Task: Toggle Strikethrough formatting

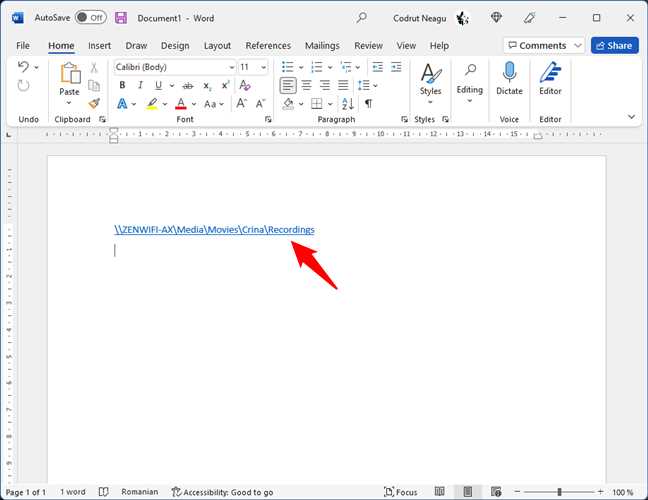Action: [188, 86]
